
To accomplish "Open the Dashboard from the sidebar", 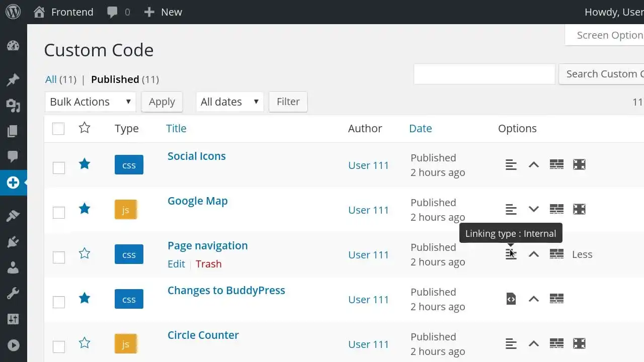I will 13,45.
